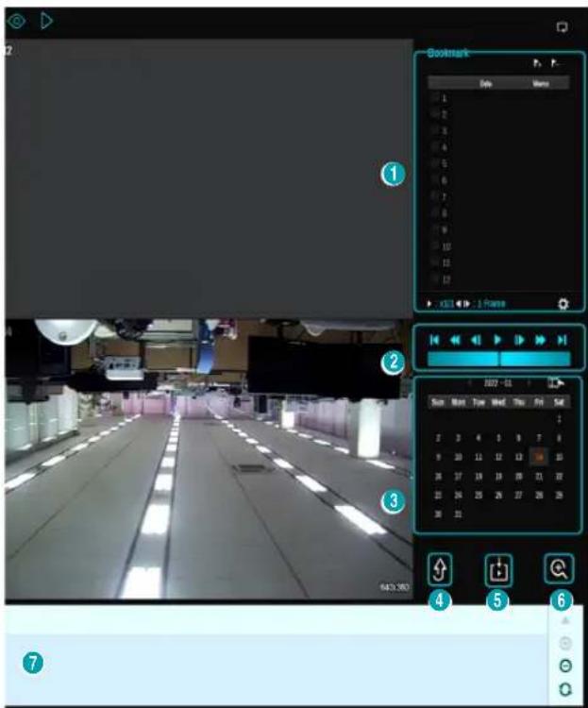Zoom out the timeline with minus icon
Image resolution: width=588 pixels, height=708 pixels.
565,666
